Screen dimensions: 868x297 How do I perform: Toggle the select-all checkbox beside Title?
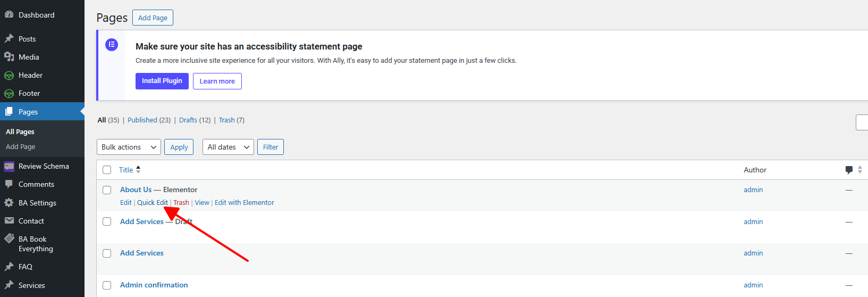pos(107,170)
